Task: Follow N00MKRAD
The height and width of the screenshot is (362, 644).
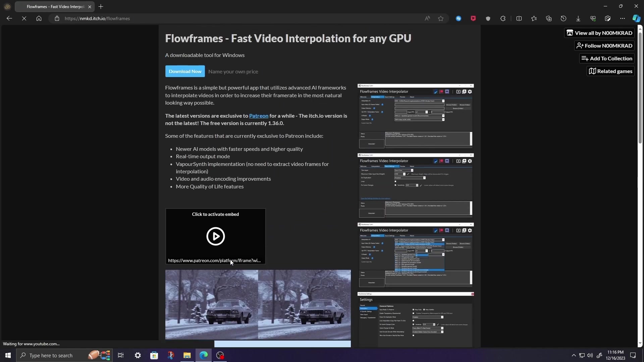Action: (x=604, y=46)
